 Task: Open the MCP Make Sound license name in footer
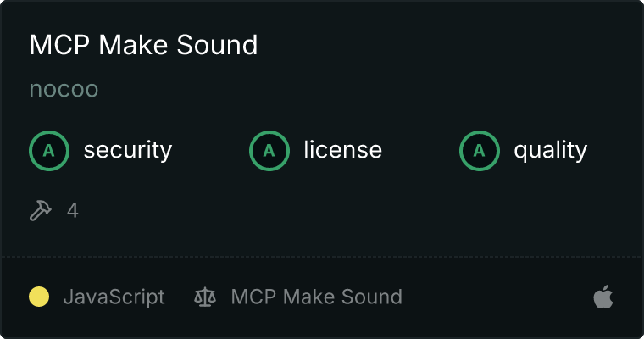(x=317, y=297)
